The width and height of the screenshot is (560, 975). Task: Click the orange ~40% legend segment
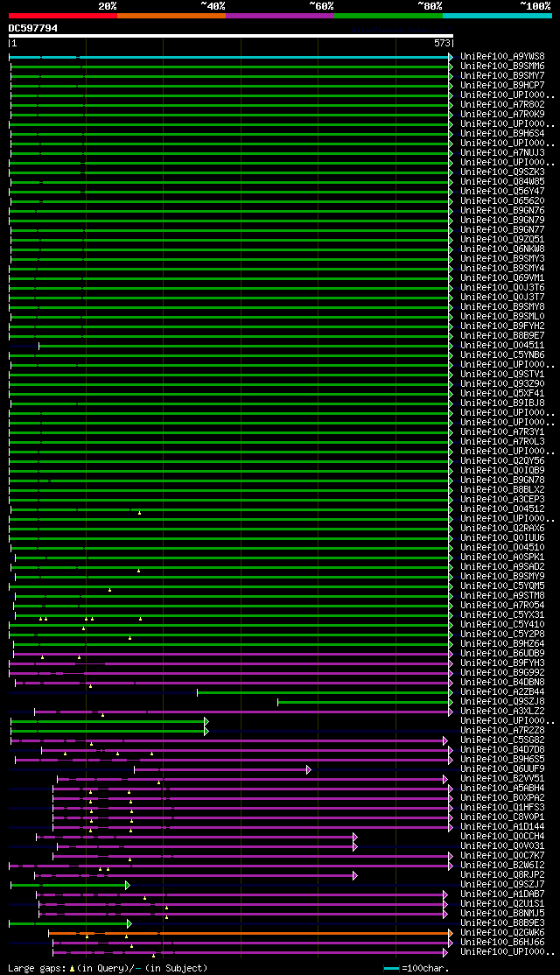(x=171, y=16)
